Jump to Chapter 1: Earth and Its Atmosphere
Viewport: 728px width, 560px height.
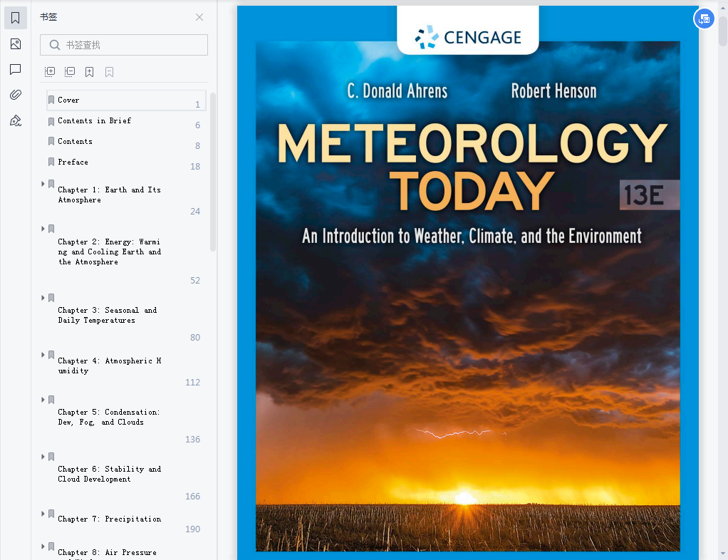pos(109,195)
